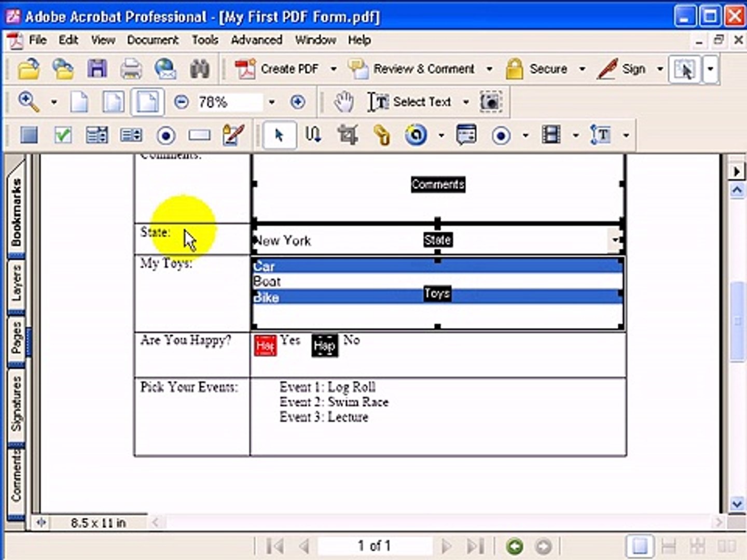Viewport: 747px width, 560px height.
Task: Choose the Digital Signature field tool
Action: point(233,135)
